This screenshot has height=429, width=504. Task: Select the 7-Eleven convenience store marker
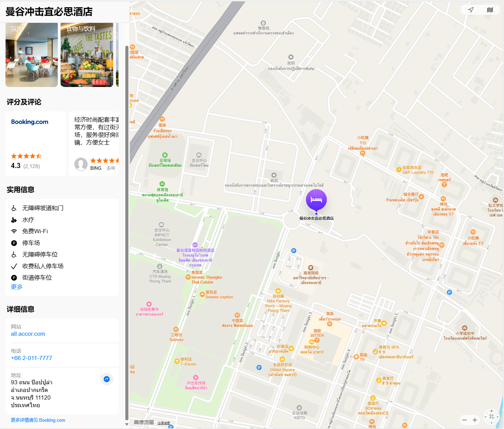177,361
